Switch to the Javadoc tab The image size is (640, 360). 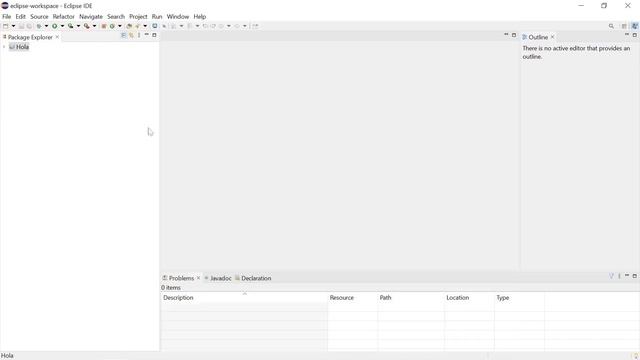pos(218,278)
